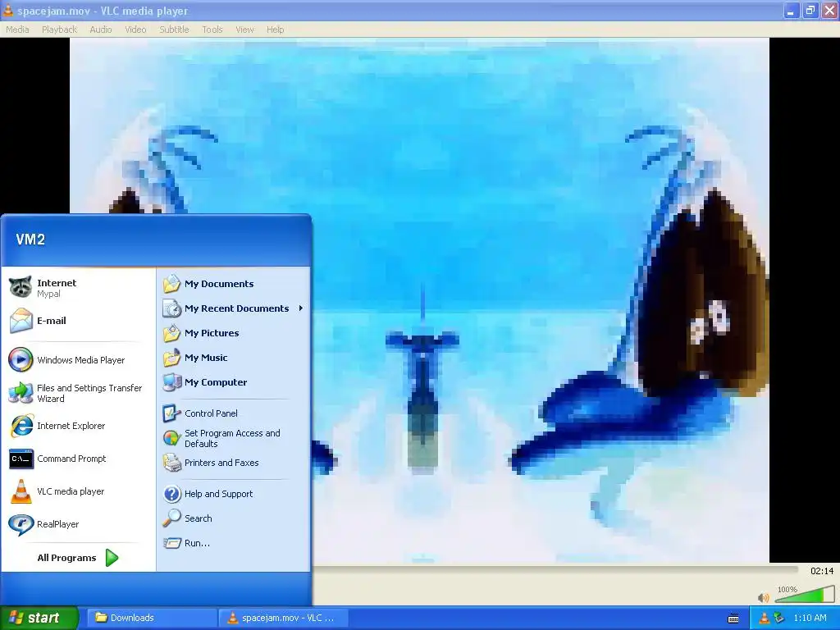The width and height of the screenshot is (840, 630).
Task: Expand My Recent Documents submenu arrow
Action: pos(301,308)
